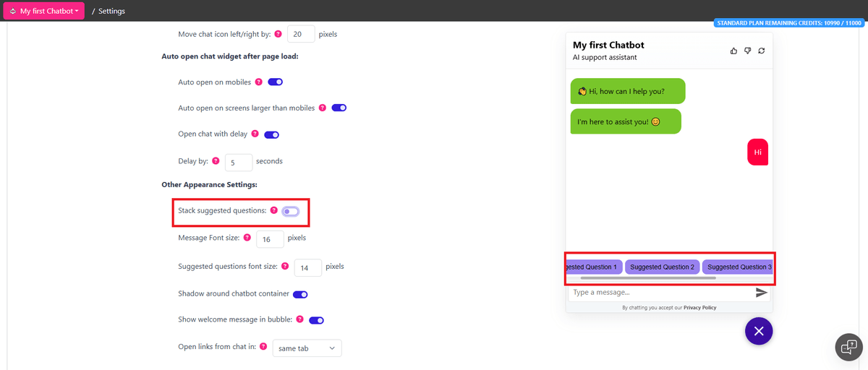
Task: Click the Type a message input field
Action: pyautogui.click(x=658, y=293)
